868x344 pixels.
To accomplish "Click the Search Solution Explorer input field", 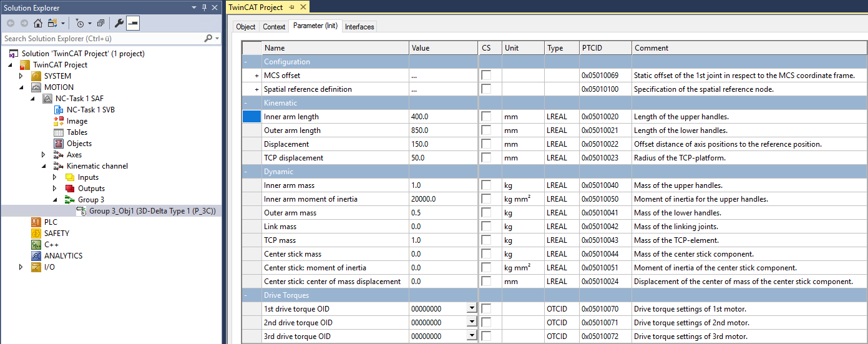I will [x=103, y=38].
